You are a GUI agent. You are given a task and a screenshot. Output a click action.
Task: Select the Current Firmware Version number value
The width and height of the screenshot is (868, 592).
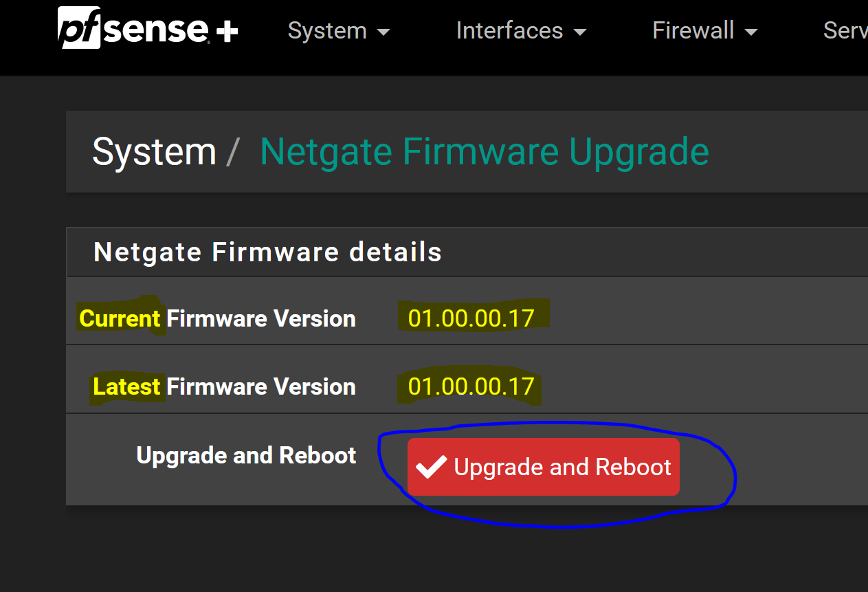[471, 318]
